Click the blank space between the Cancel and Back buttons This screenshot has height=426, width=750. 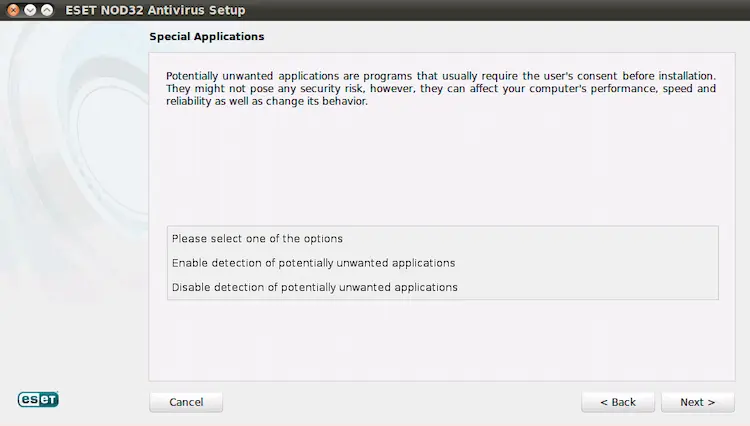[402, 402]
